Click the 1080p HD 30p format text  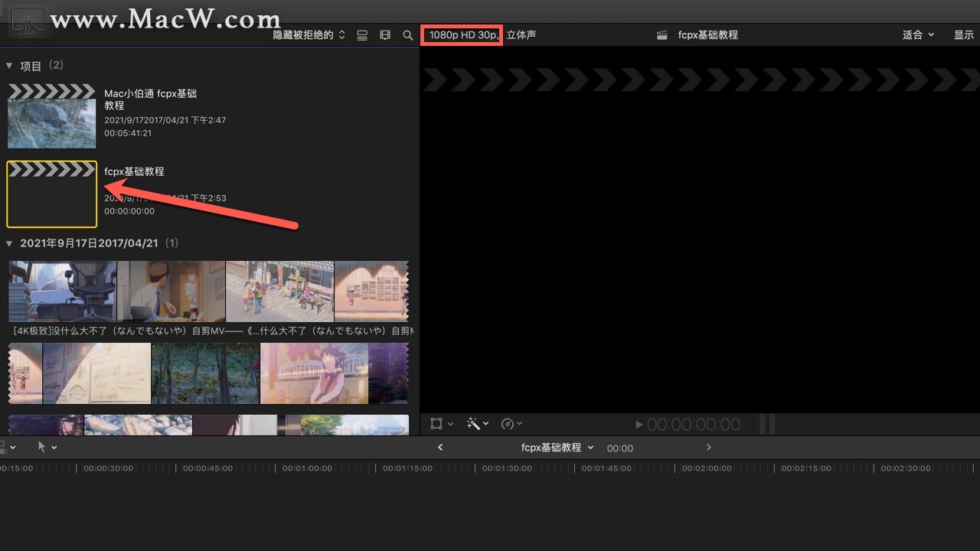pyautogui.click(x=464, y=35)
